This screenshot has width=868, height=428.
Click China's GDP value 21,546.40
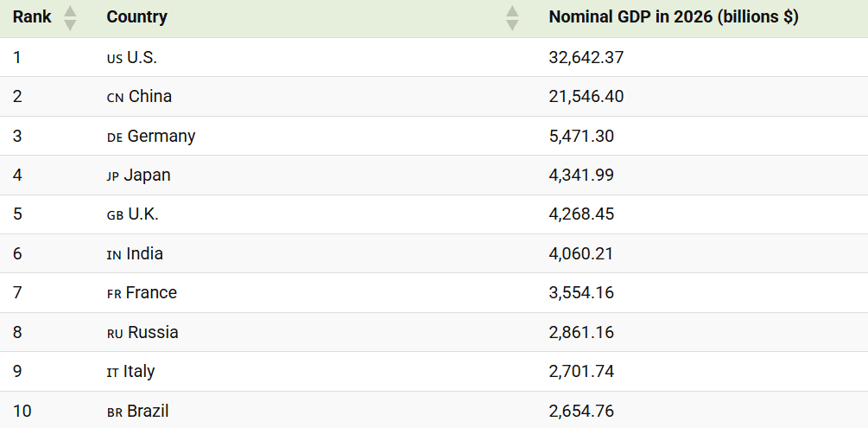click(x=586, y=97)
